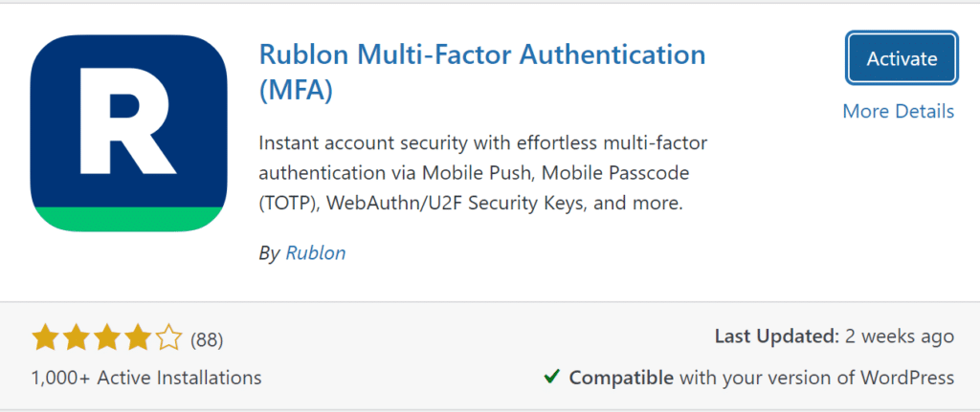The width and height of the screenshot is (980, 412).
Task: Click the third gold rating star
Action: click(x=106, y=337)
